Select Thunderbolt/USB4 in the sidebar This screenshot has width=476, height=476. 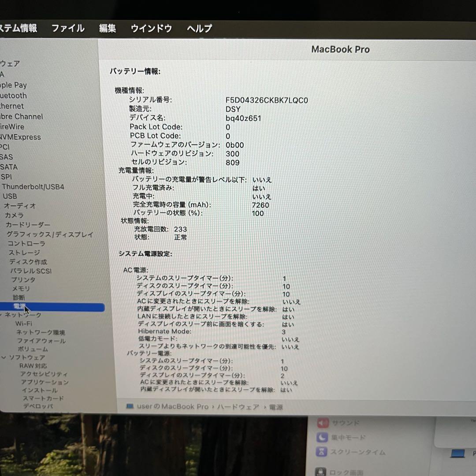[33, 187]
